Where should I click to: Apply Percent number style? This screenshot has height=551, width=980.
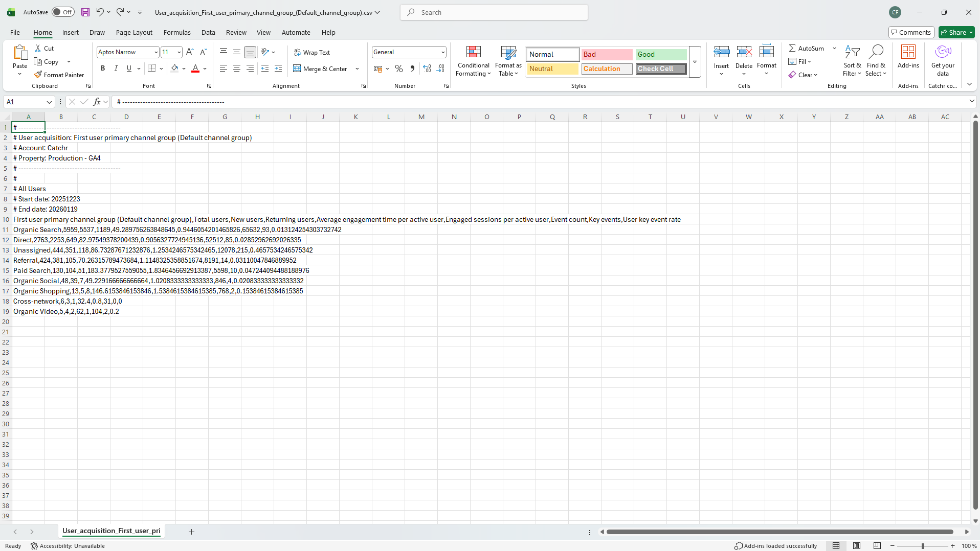pos(399,68)
